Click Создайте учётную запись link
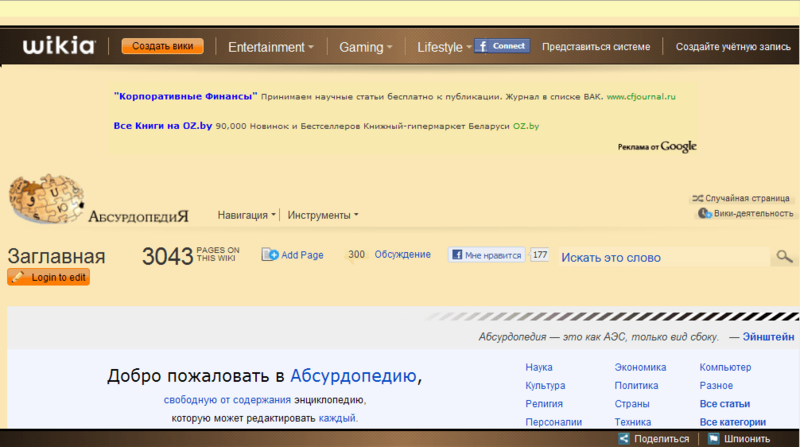 point(733,46)
